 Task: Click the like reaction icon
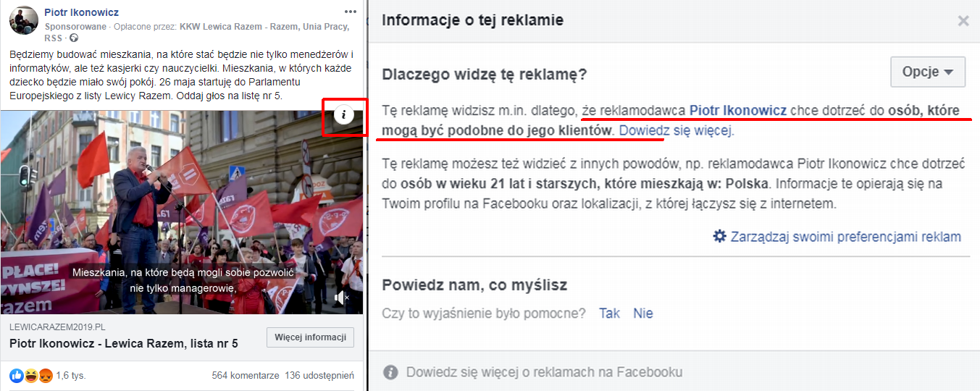pos(16,375)
